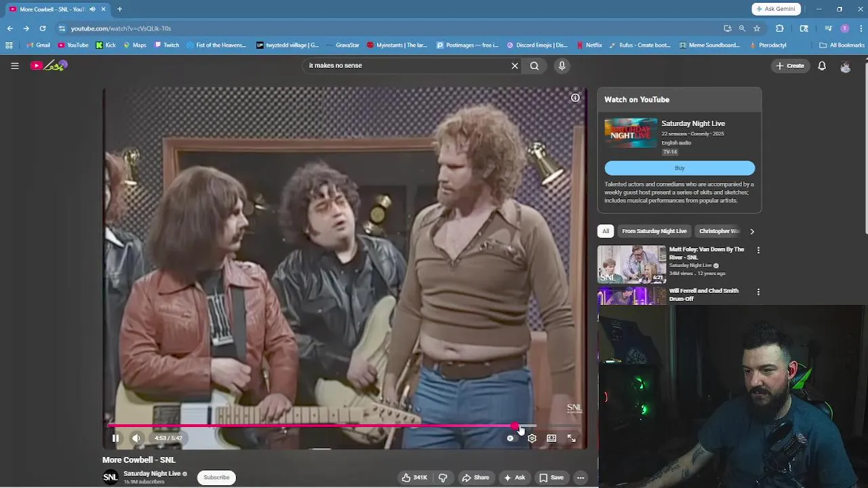Pause the video with the pause button
868x488 pixels.
pyautogui.click(x=115, y=439)
